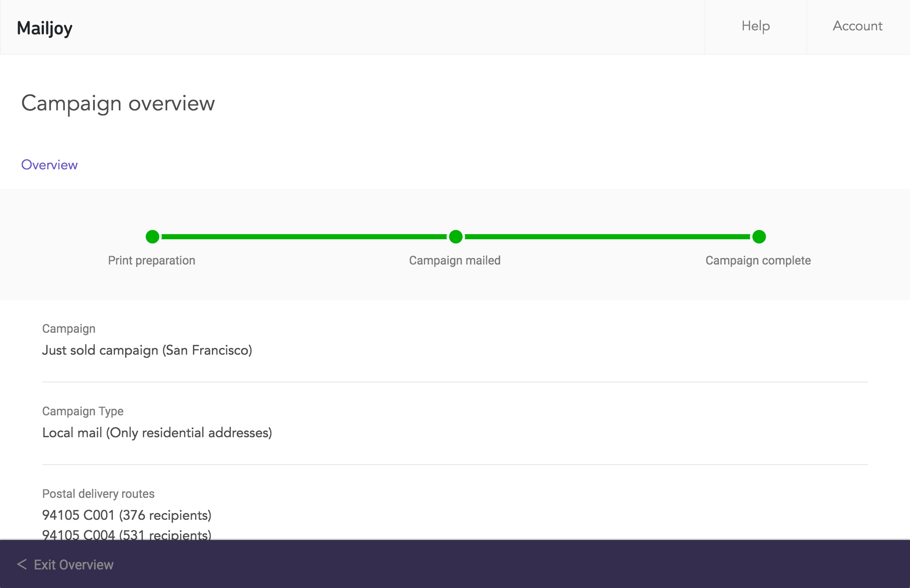Click the Campaign complete label

click(x=758, y=260)
